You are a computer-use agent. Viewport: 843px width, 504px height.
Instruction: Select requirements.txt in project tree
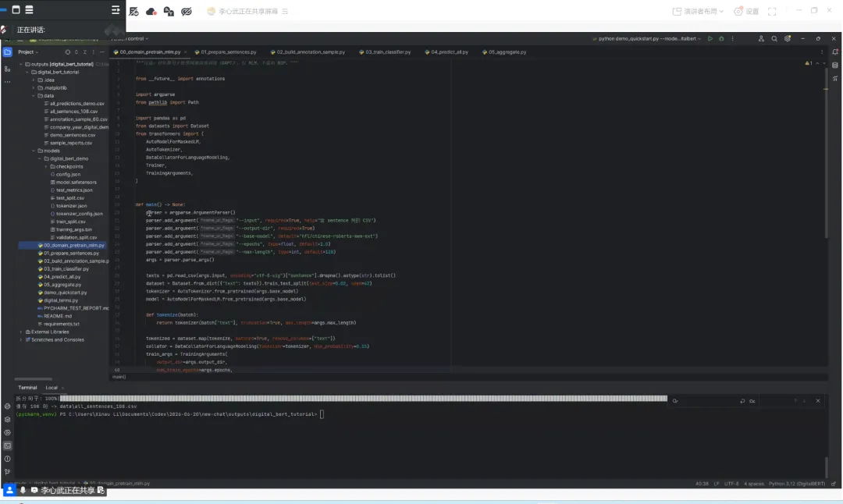[59, 324]
